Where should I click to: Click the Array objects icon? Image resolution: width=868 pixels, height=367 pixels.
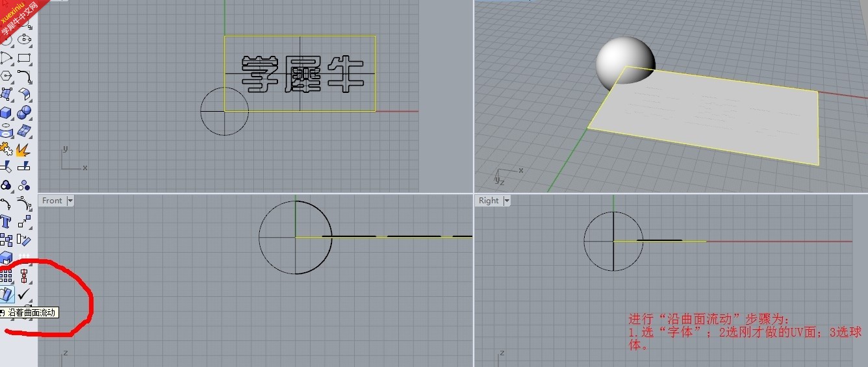pyautogui.click(x=6, y=240)
